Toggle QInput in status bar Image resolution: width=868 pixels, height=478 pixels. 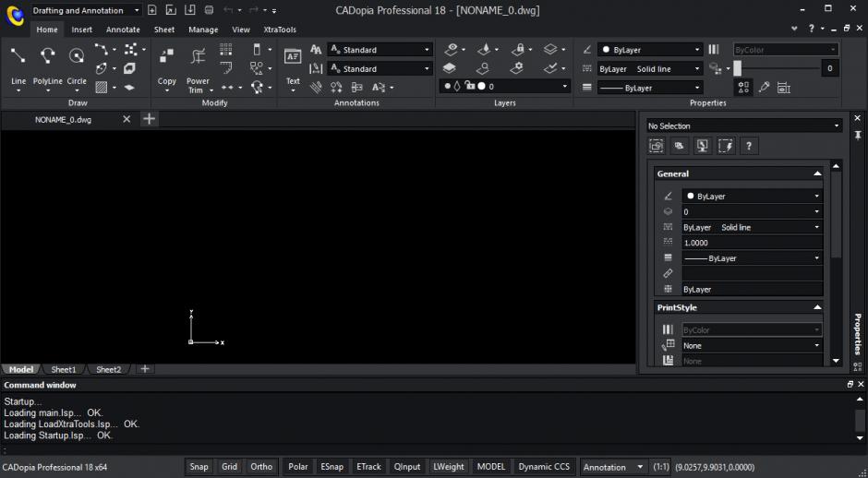pos(407,467)
